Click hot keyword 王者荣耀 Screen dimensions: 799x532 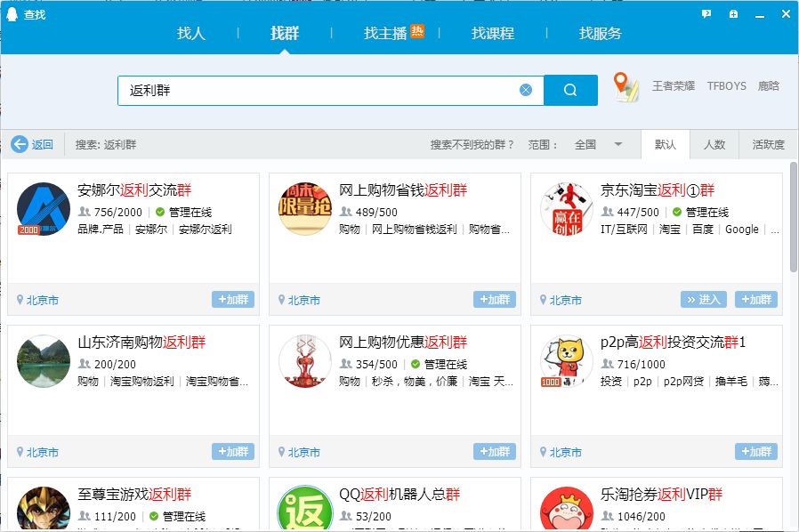(x=674, y=86)
